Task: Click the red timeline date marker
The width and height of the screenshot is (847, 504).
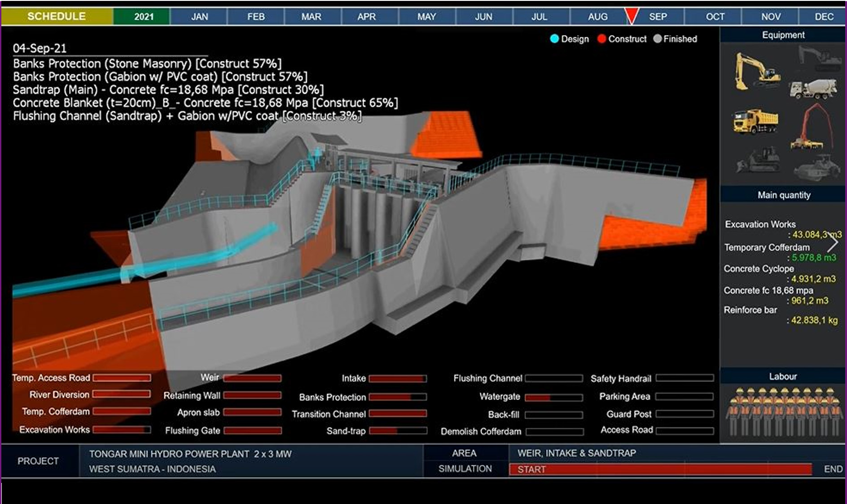Action: (x=631, y=16)
